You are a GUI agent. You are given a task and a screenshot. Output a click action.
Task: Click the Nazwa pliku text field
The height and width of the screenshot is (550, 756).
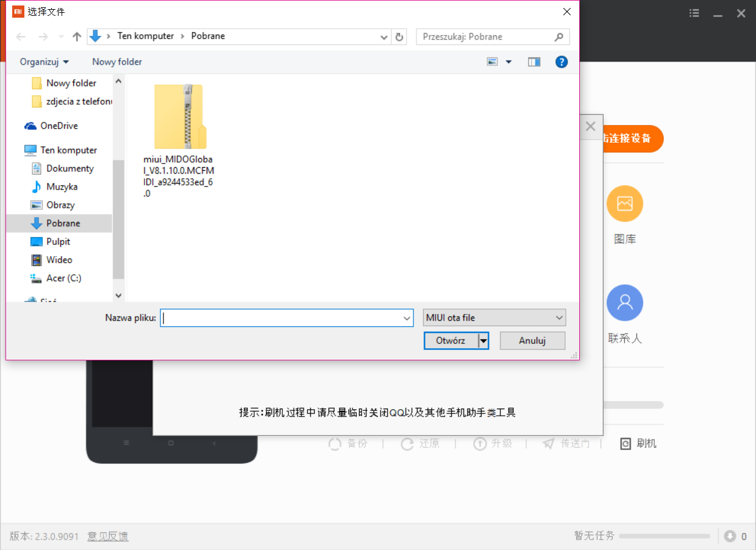tap(282, 318)
